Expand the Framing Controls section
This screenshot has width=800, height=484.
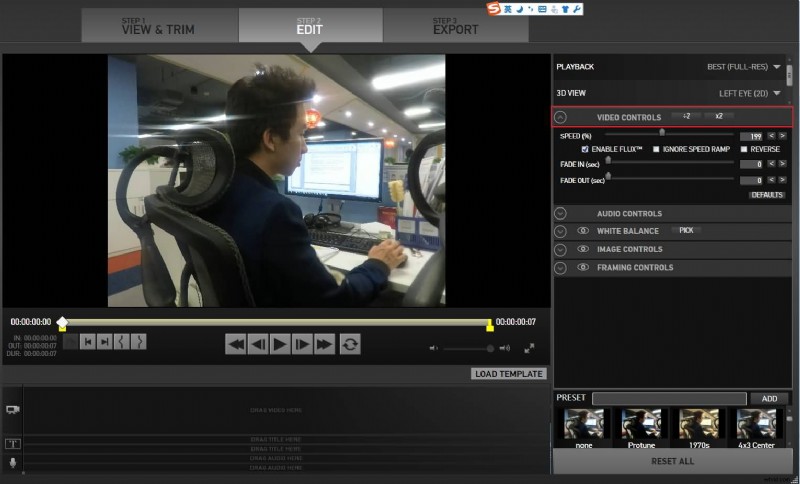560,268
